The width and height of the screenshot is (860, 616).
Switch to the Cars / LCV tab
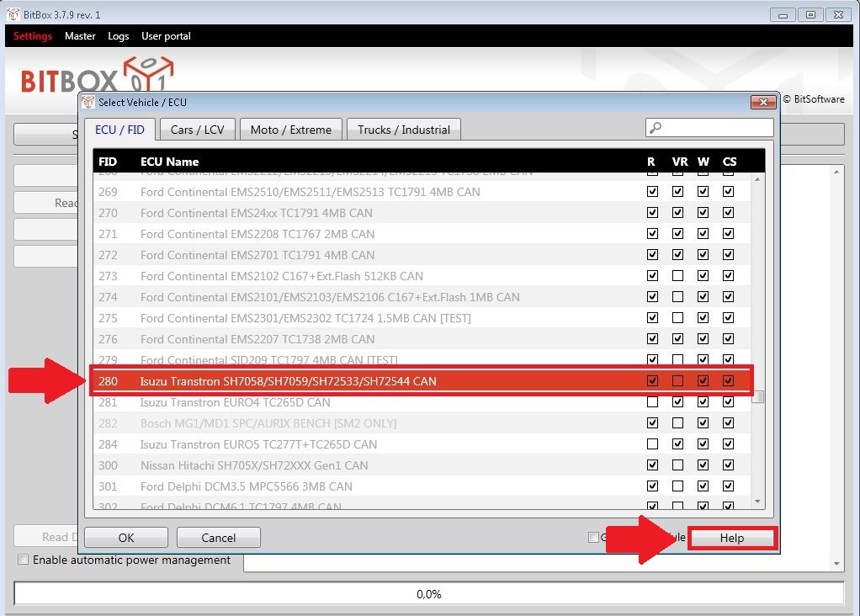[198, 130]
